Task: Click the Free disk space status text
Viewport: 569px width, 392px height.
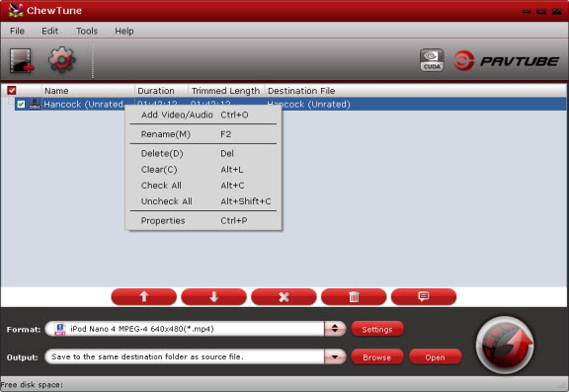Action: tap(32, 385)
